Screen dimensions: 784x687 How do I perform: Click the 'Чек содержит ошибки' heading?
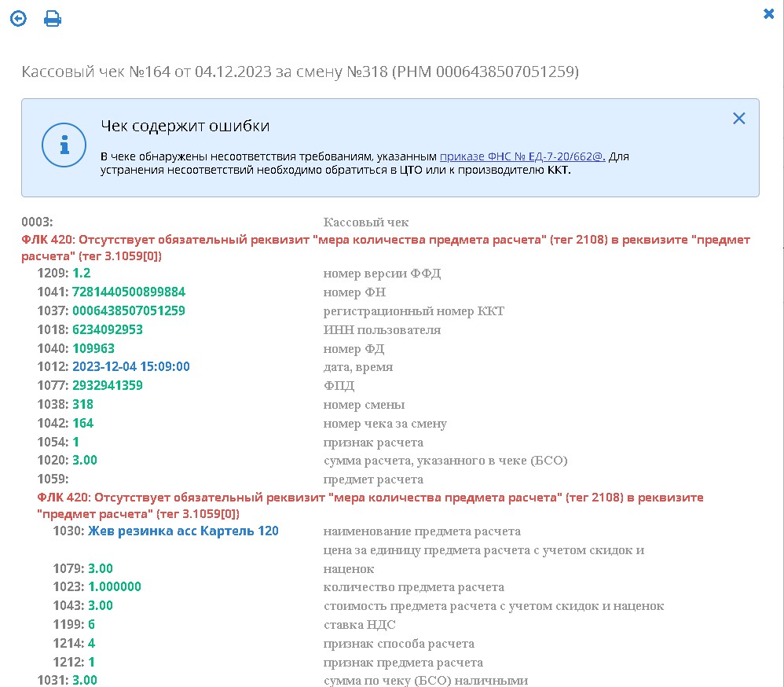[185, 126]
